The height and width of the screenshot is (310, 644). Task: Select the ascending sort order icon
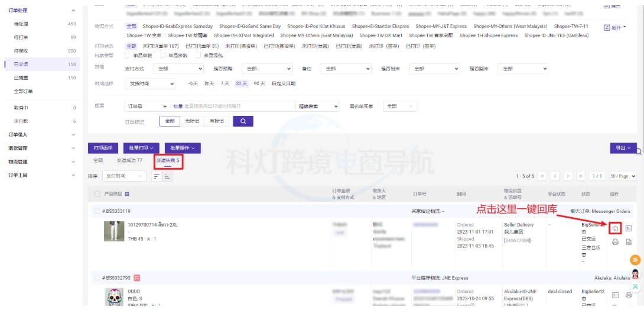[167, 176]
